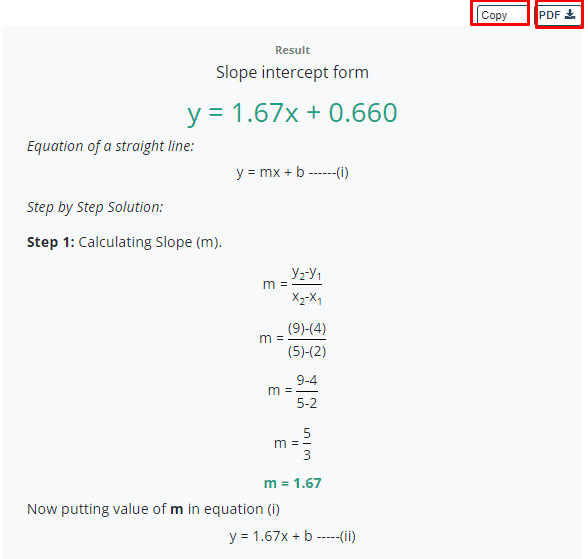Image resolution: width=588 pixels, height=559 pixels.
Task: Click the Calculating Slope (m) text
Action: [x=150, y=242]
